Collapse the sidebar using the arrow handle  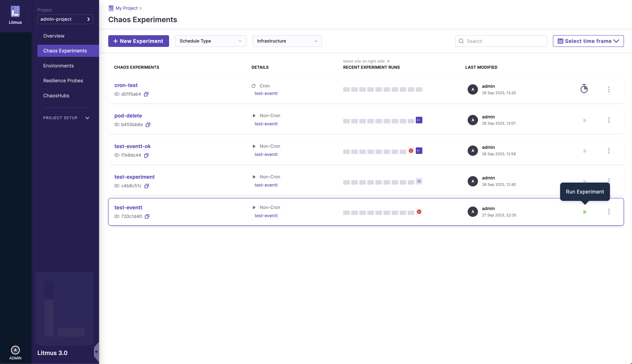click(96, 352)
